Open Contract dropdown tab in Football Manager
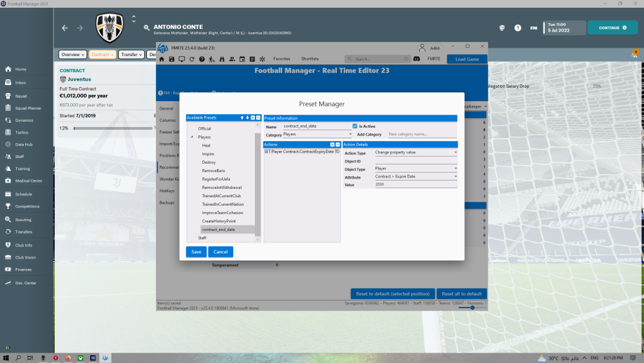This screenshot has height=363, width=644. point(102,55)
